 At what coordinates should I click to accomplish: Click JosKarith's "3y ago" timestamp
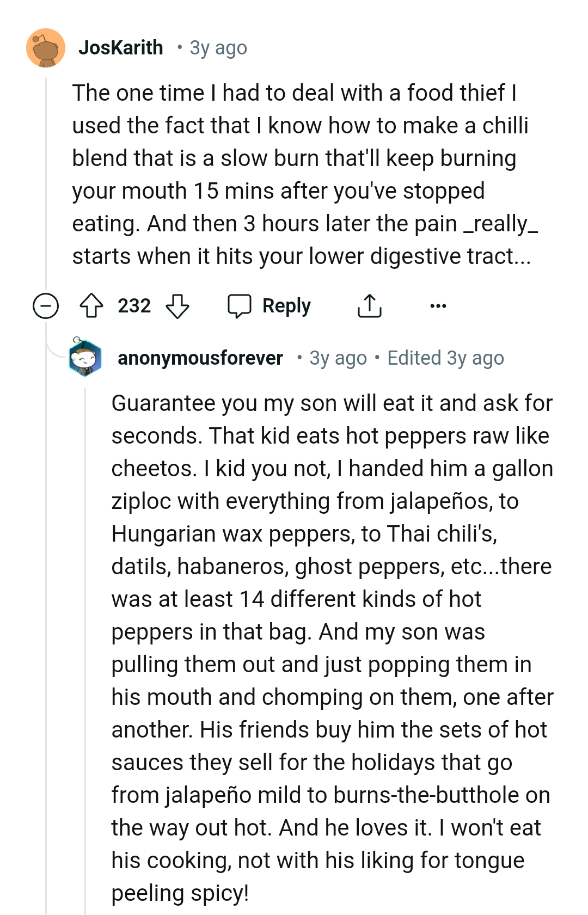pyautogui.click(x=218, y=48)
